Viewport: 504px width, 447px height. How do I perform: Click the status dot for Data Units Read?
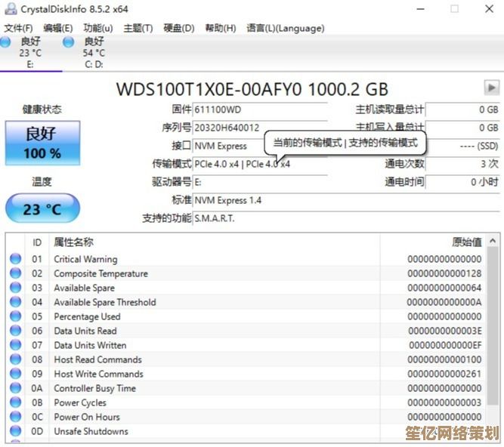[x=15, y=331]
